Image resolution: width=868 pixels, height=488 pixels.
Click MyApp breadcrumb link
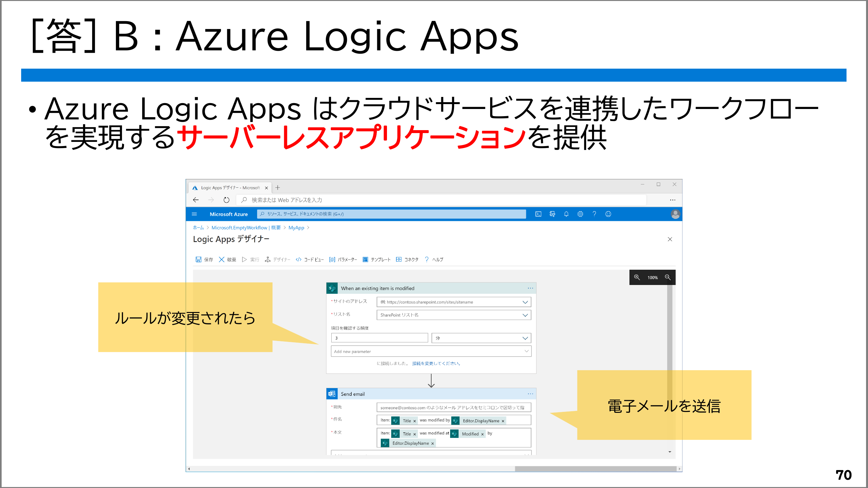click(296, 228)
